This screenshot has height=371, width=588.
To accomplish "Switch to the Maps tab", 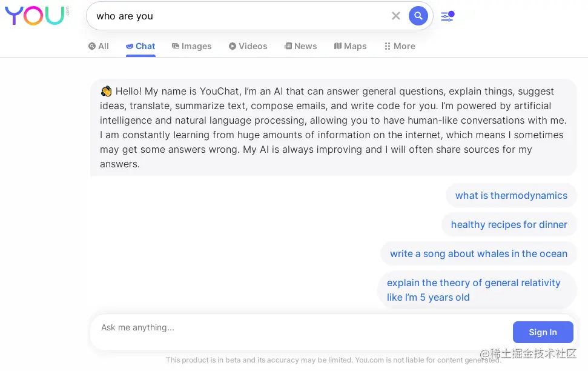I will 350,46.
